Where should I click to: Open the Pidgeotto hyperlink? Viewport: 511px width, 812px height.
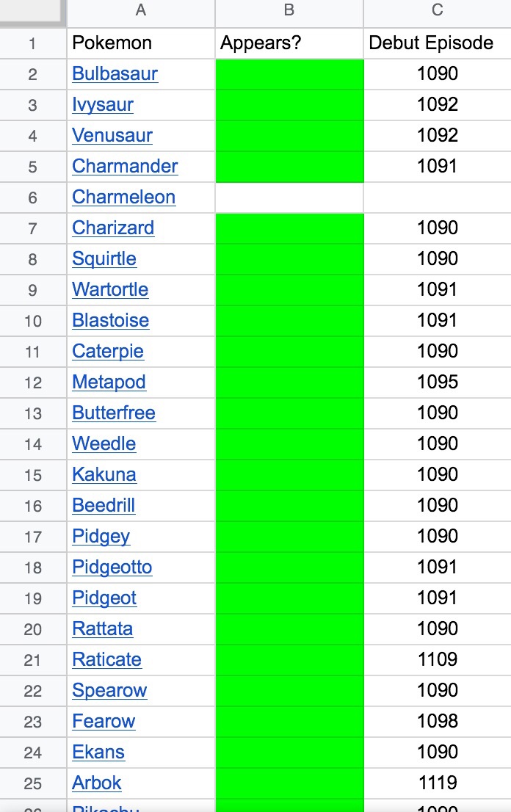[x=112, y=568]
